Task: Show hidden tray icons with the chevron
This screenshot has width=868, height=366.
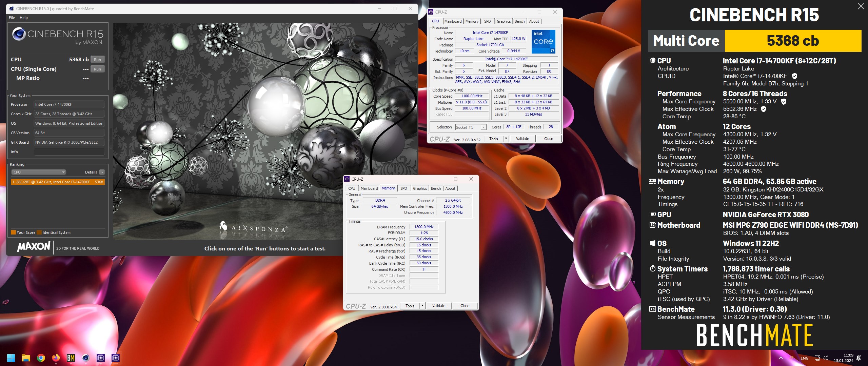Action: [781, 358]
